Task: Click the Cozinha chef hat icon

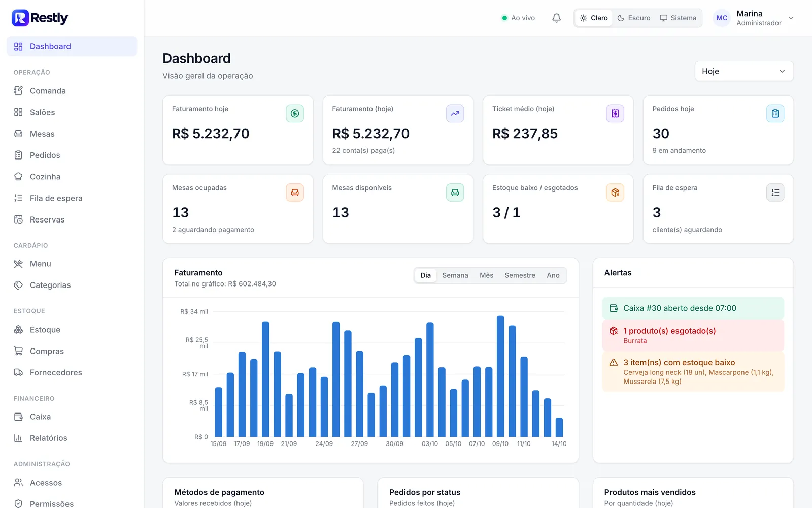Action: pos(18,177)
